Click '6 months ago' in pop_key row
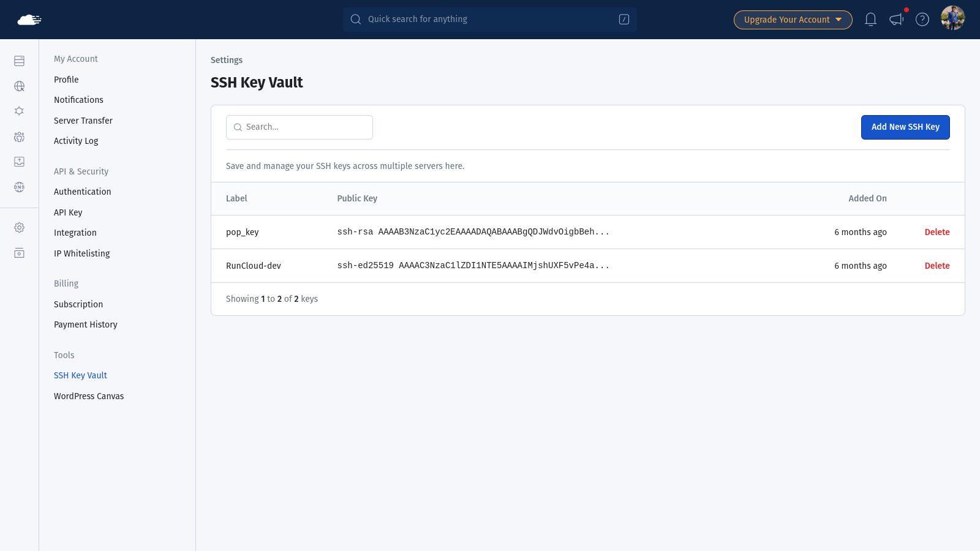Image resolution: width=980 pixels, height=551 pixels. pos(861,232)
